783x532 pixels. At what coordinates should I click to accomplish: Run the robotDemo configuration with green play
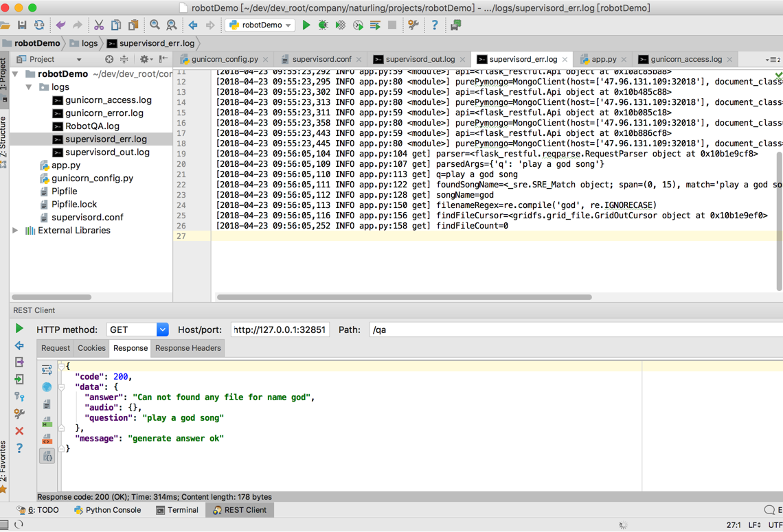tap(306, 25)
